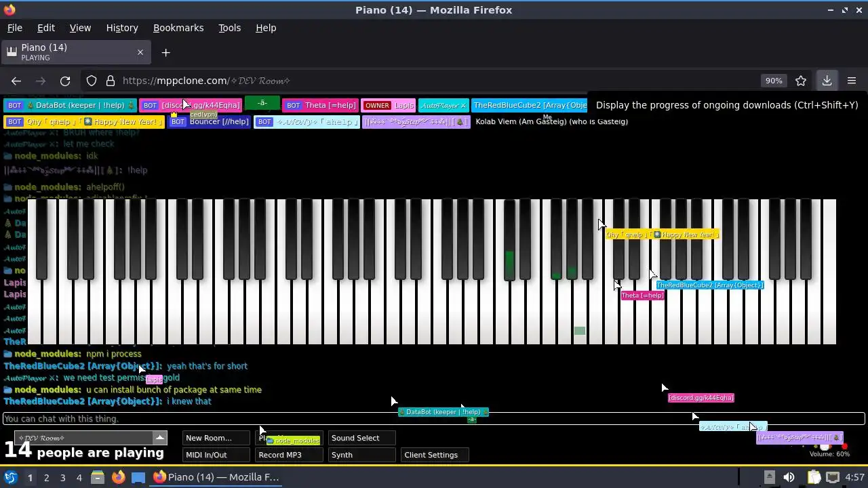Screen dimensions: 868x488
Task: Switch to workspace 3
Action: [x=62, y=477]
